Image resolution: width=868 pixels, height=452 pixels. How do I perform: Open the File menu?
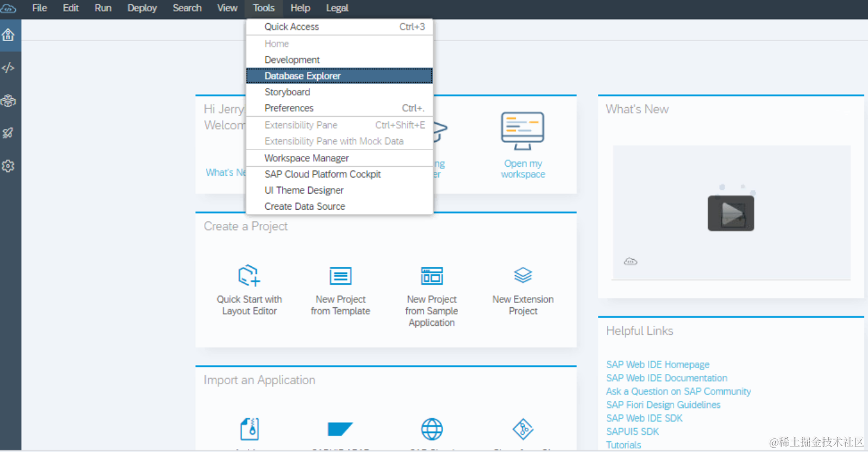(x=40, y=8)
